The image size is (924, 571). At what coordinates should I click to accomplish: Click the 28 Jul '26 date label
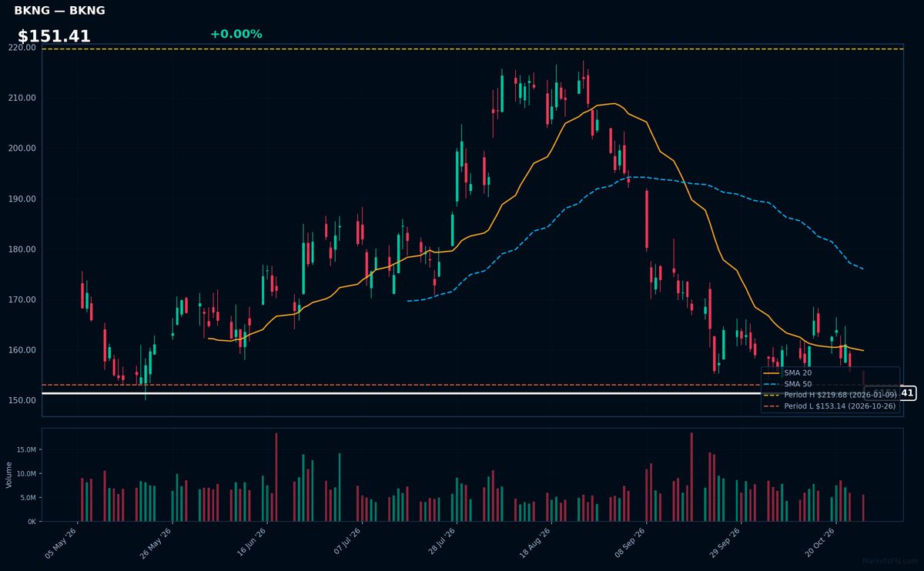tap(440, 543)
